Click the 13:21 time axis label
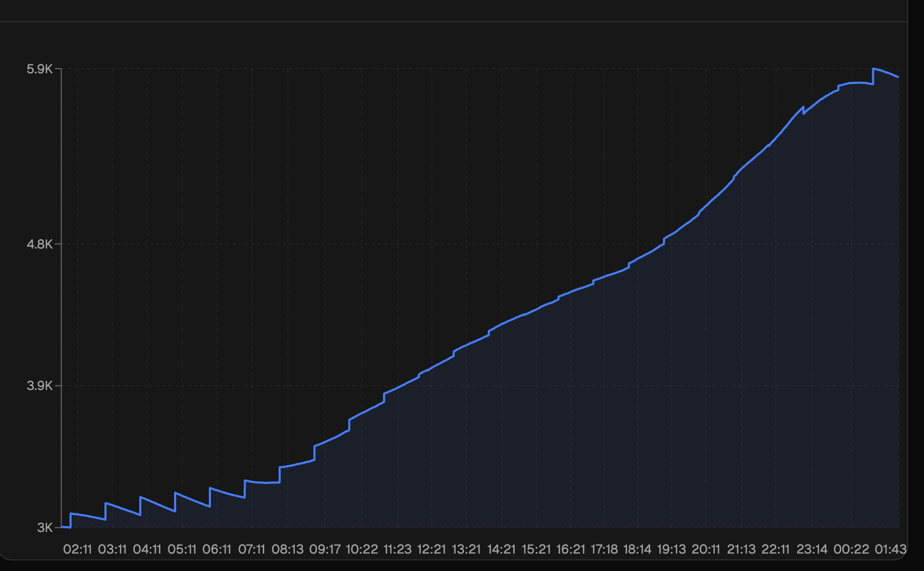Viewport: 924px width, 571px height. pos(466,549)
